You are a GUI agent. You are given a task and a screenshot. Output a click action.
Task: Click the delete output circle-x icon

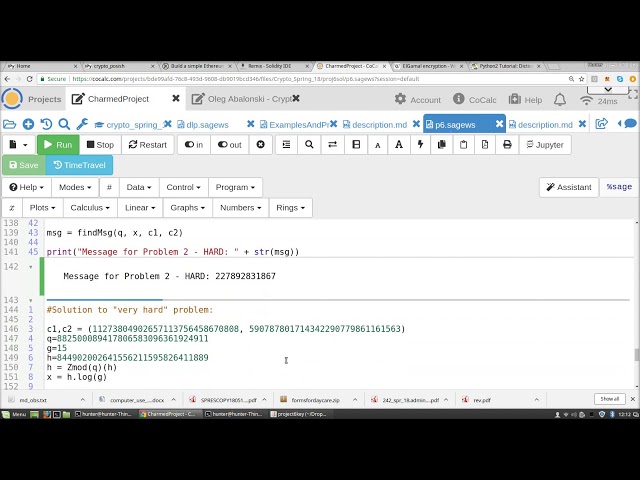(x=260, y=144)
